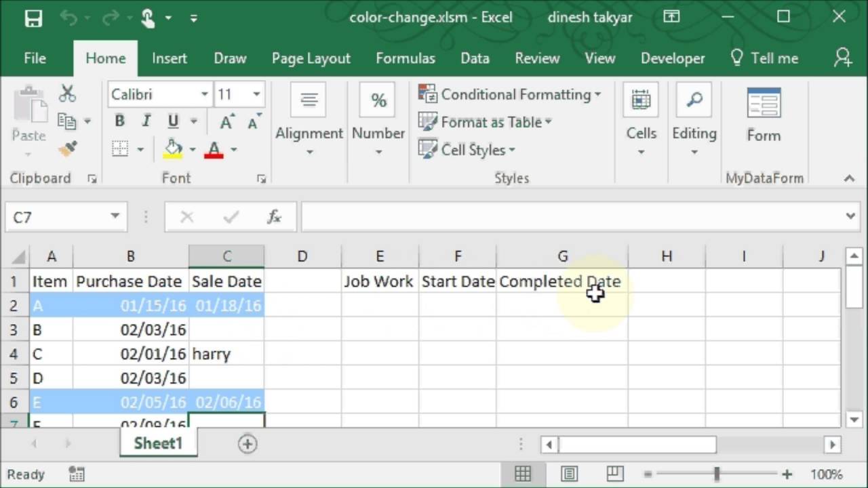Click the Undo arrow icon

[x=69, y=18]
